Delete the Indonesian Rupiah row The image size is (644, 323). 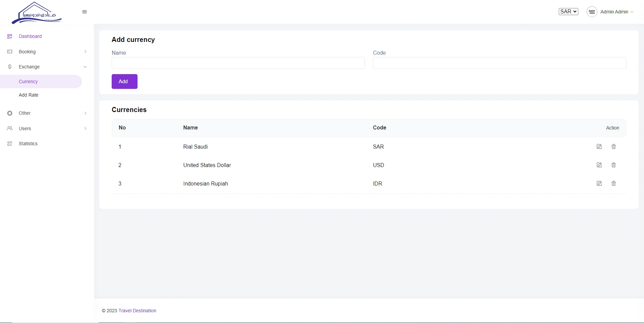pyautogui.click(x=613, y=183)
